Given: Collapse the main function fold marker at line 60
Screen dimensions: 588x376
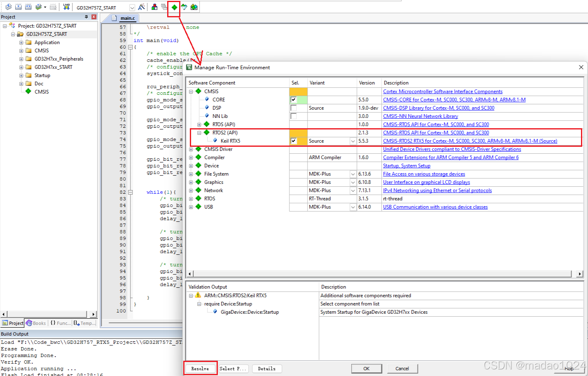Looking at the screenshot, I should point(130,47).
